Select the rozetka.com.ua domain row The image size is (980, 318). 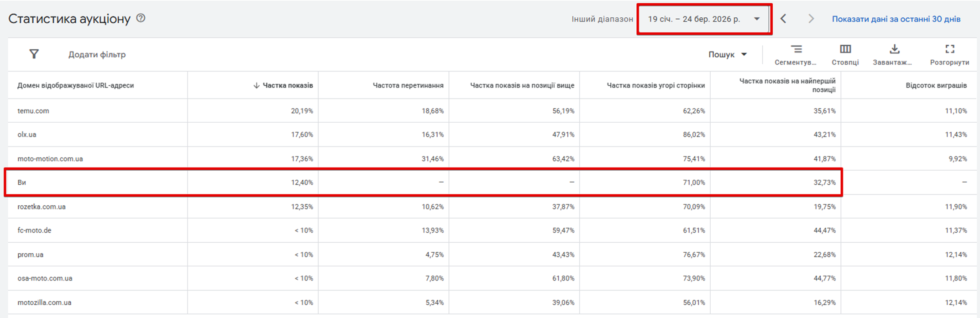pos(42,207)
